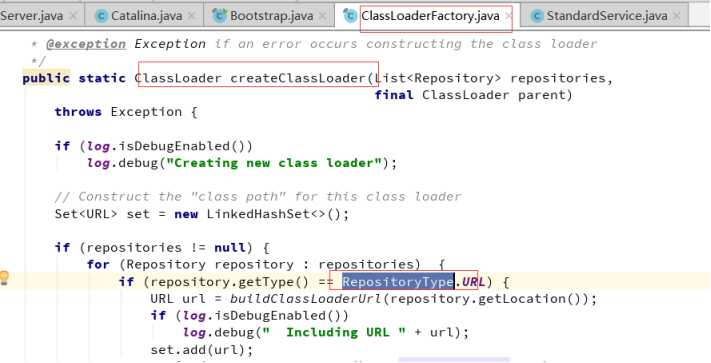Click the 'Construct the "class path"' comment

coord(258,197)
